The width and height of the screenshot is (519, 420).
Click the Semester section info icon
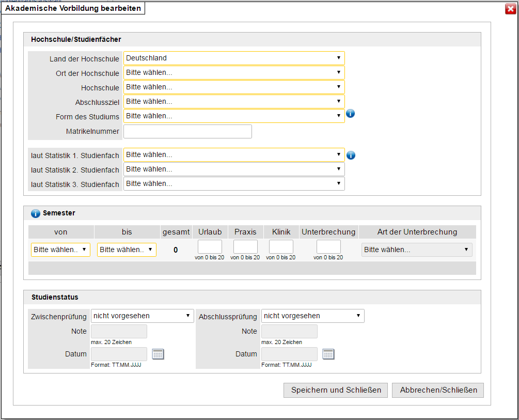point(36,214)
